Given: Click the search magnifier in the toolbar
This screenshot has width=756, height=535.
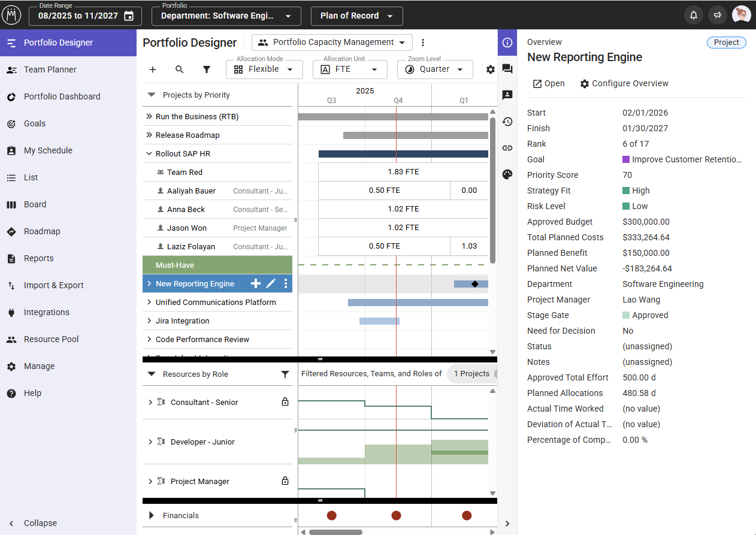Looking at the screenshot, I should (x=180, y=69).
